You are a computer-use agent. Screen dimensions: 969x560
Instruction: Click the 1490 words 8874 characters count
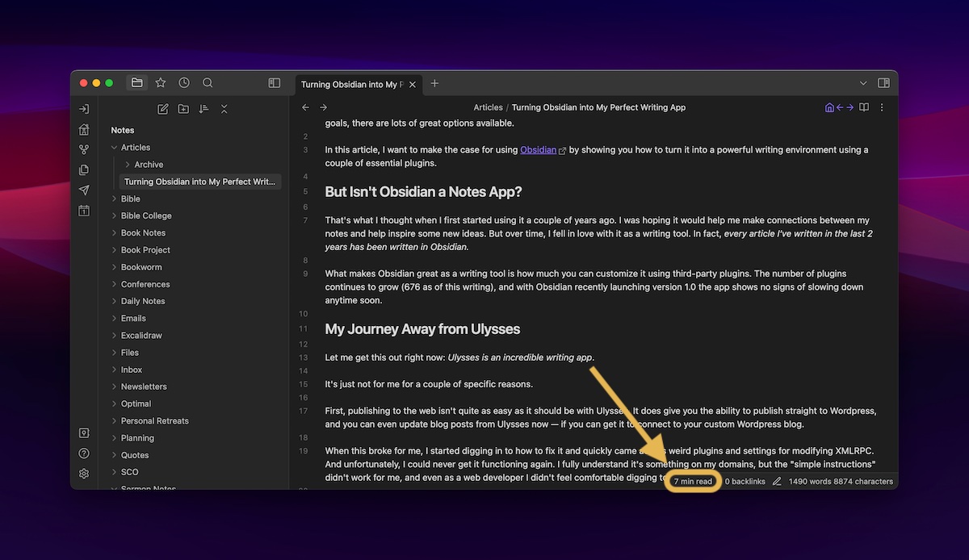[841, 482]
